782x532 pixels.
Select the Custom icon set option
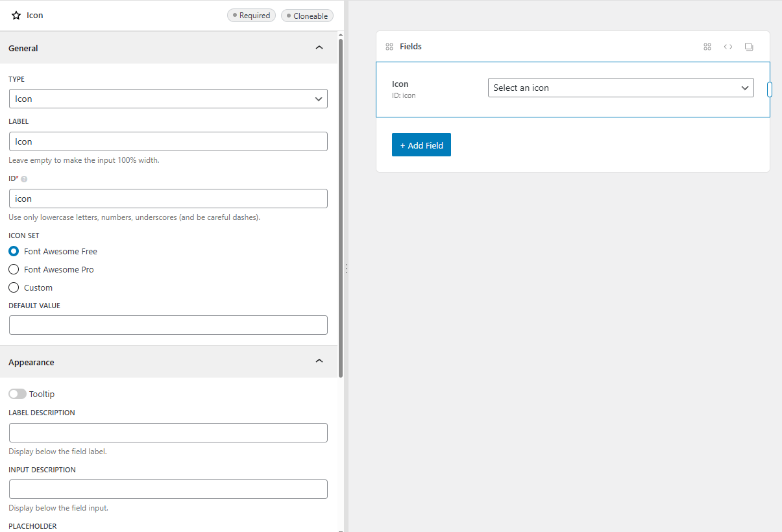14,287
